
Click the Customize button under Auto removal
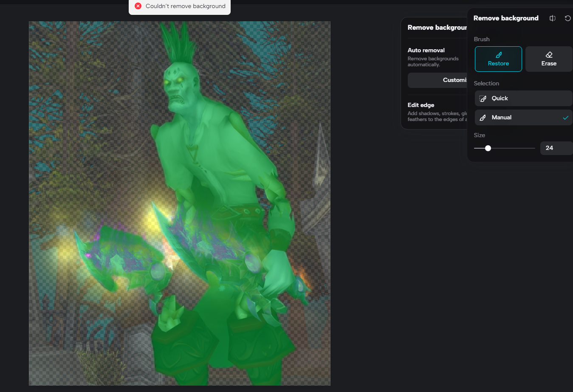(x=438, y=80)
